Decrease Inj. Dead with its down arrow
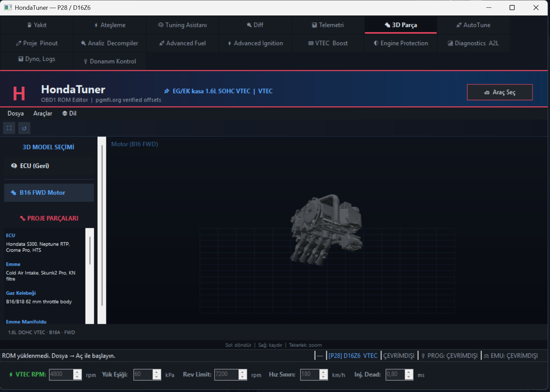550x392 pixels. click(x=409, y=377)
